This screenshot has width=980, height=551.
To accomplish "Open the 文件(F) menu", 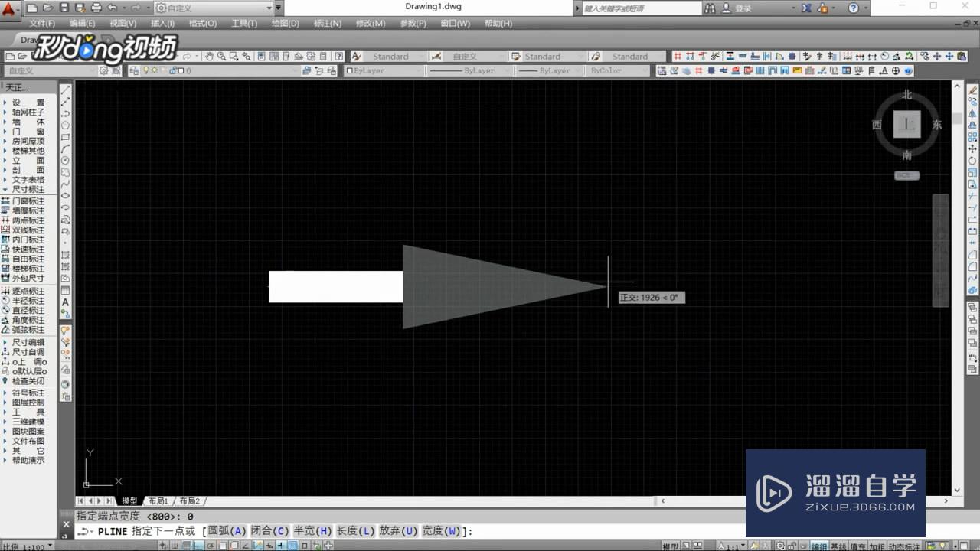I will coord(42,23).
